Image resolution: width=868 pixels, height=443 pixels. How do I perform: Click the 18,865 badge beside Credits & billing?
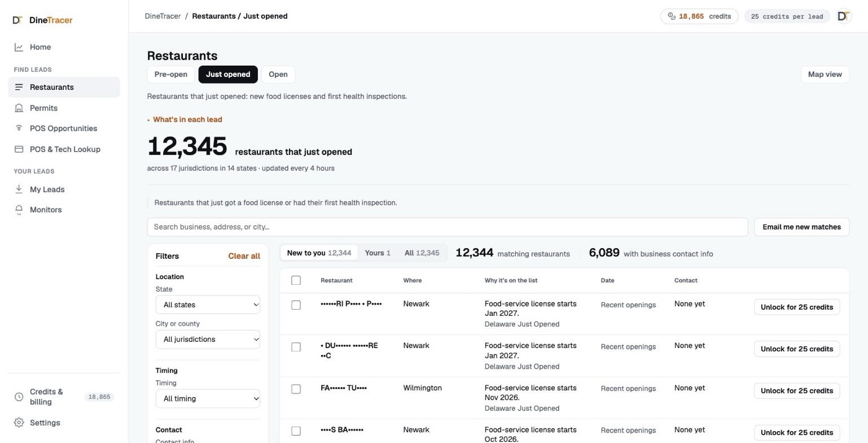point(99,397)
